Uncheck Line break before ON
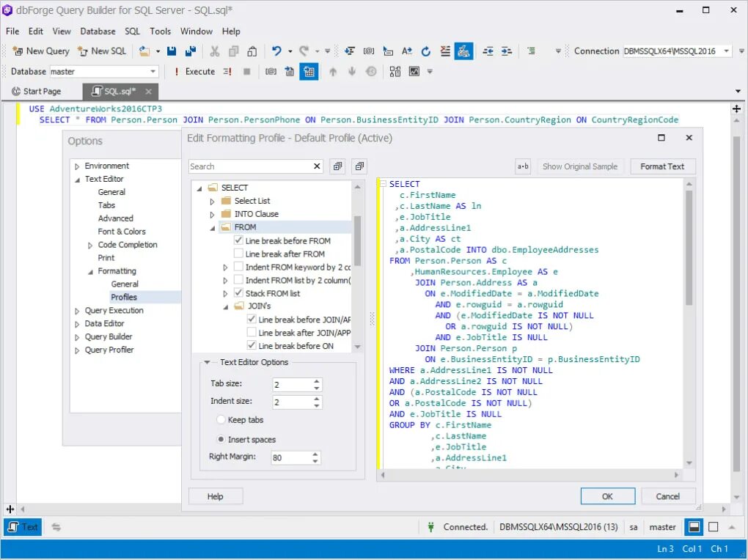748x560 pixels. [252, 345]
